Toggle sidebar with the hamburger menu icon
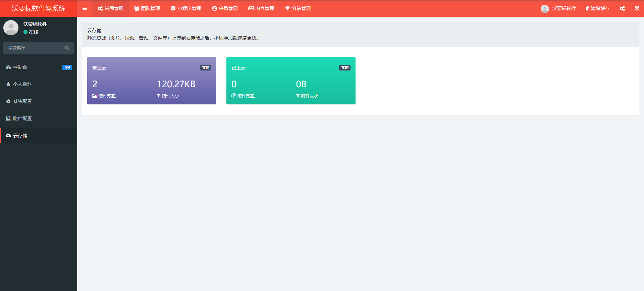 [x=85, y=8]
